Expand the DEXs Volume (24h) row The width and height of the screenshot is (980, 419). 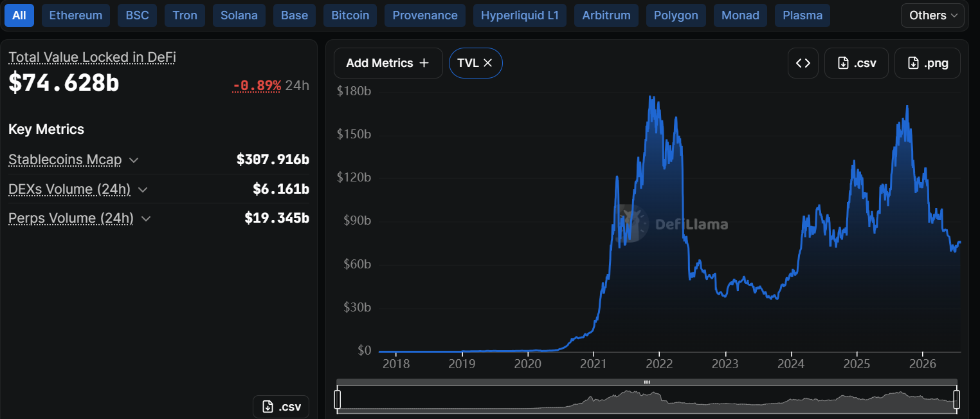click(x=143, y=189)
